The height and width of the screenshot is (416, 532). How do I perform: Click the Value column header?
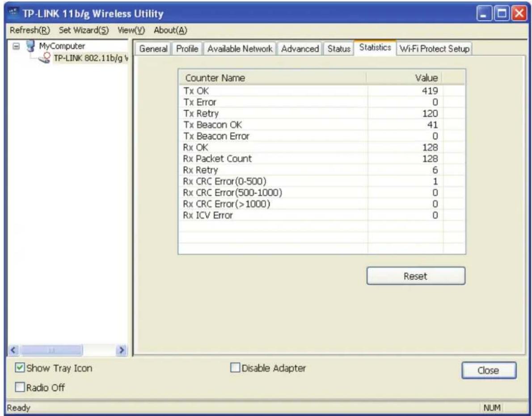[405, 78]
